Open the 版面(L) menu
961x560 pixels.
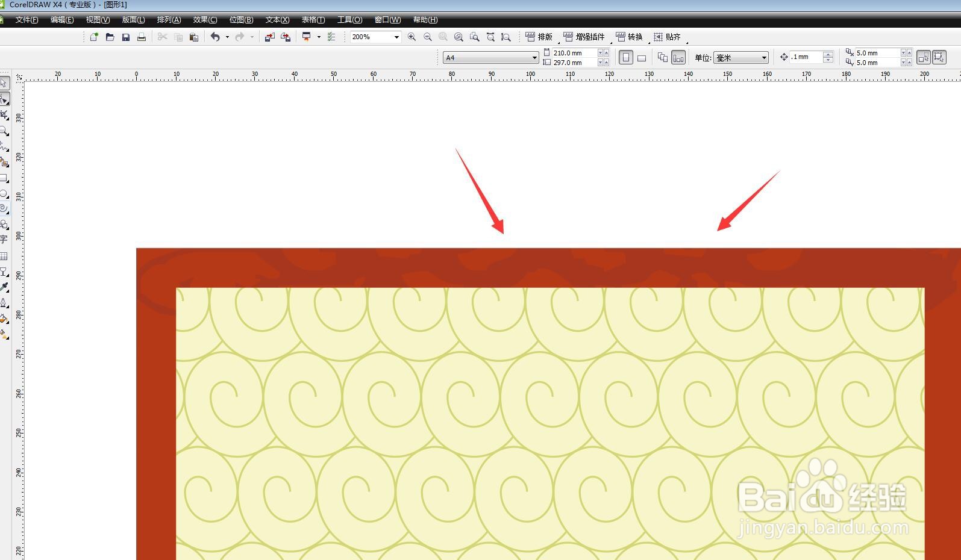(x=133, y=20)
